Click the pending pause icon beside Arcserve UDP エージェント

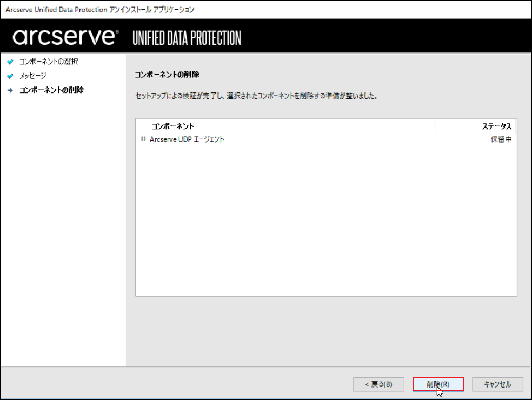coord(143,139)
